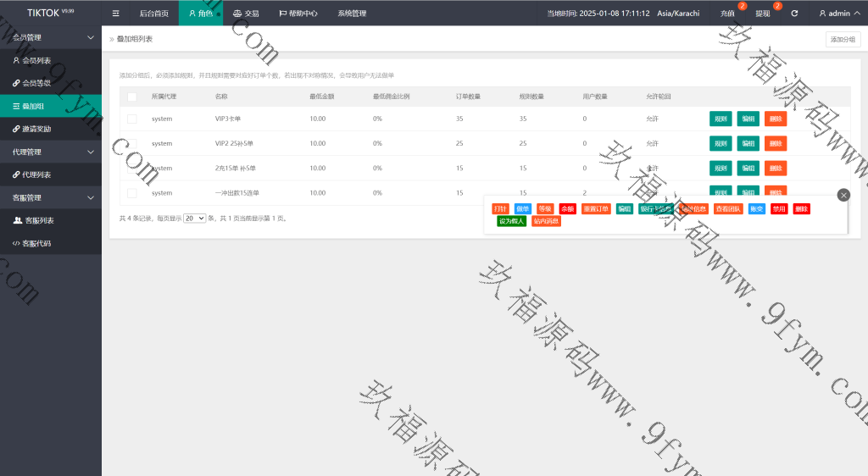Click the refresh icon in top bar
The image size is (868, 476).
[x=794, y=14]
